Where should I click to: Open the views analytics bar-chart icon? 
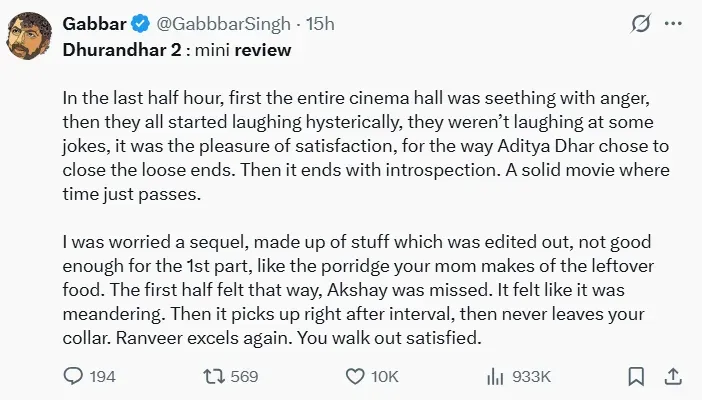click(494, 376)
